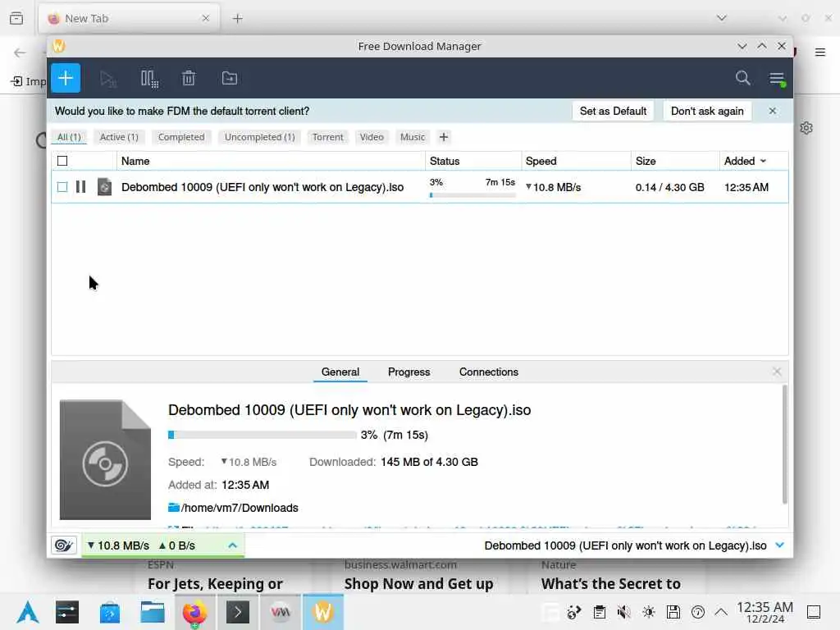Open a new Firefox tab with plus

pyautogui.click(x=237, y=19)
